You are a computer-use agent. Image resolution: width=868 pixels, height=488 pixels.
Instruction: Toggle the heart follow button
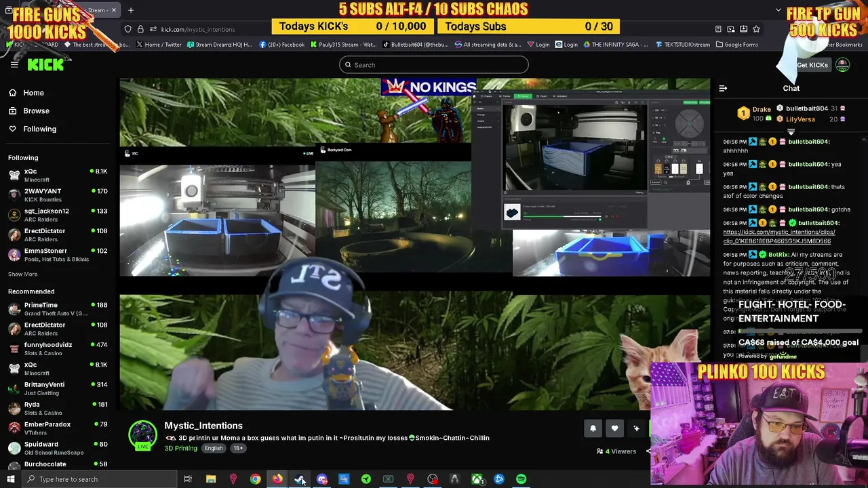(x=614, y=428)
